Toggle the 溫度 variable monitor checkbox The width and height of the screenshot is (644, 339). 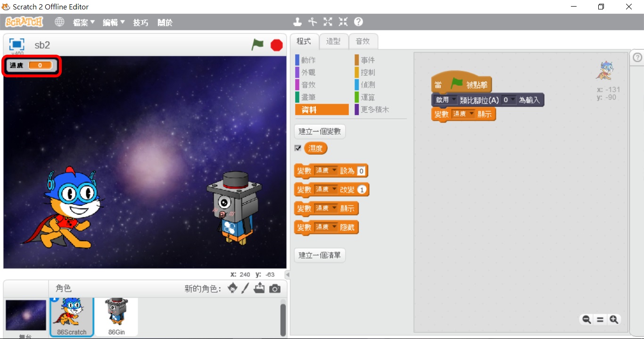coord(297,148)
